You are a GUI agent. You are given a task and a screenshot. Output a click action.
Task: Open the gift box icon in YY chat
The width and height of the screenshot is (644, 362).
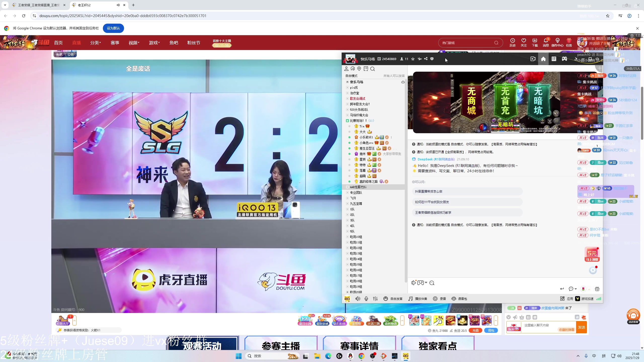click(x=597, y=289)
